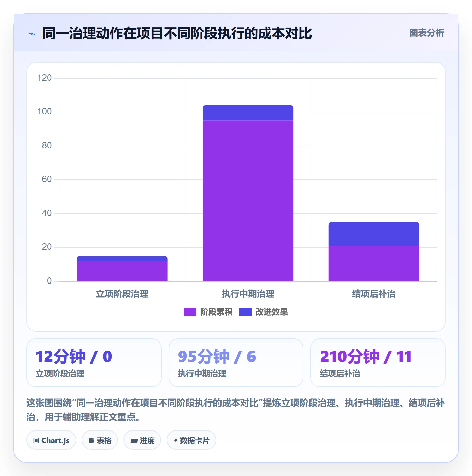This screenshot has width=472, height=476.
Task: Click the purple 立项阶段治理 bar segment
Action: click(x=122, y=271)
